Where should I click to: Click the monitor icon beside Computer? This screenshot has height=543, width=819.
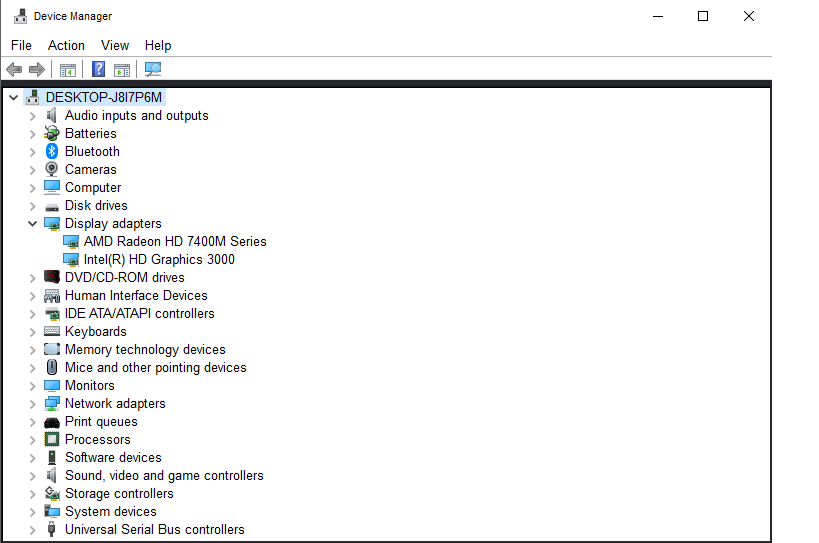(x=52, y=187)
